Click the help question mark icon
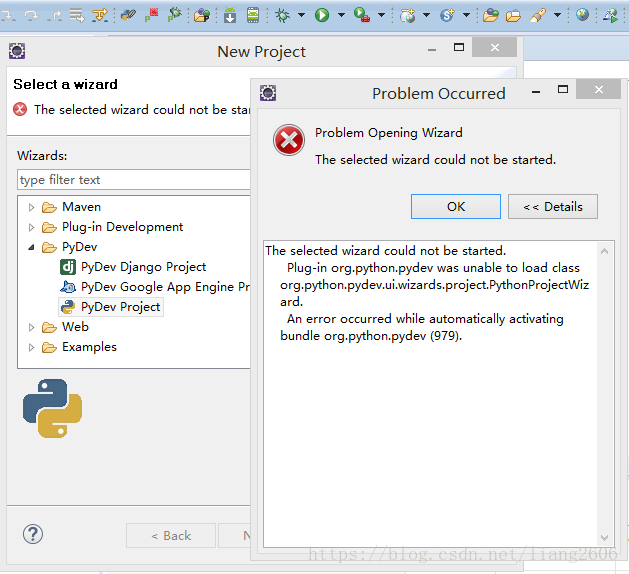Viewport: 629px width, 574px height. tap(32, 534)
